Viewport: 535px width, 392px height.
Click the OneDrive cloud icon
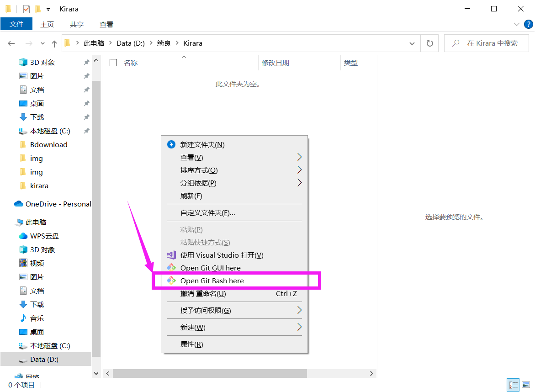pos(18,204)
